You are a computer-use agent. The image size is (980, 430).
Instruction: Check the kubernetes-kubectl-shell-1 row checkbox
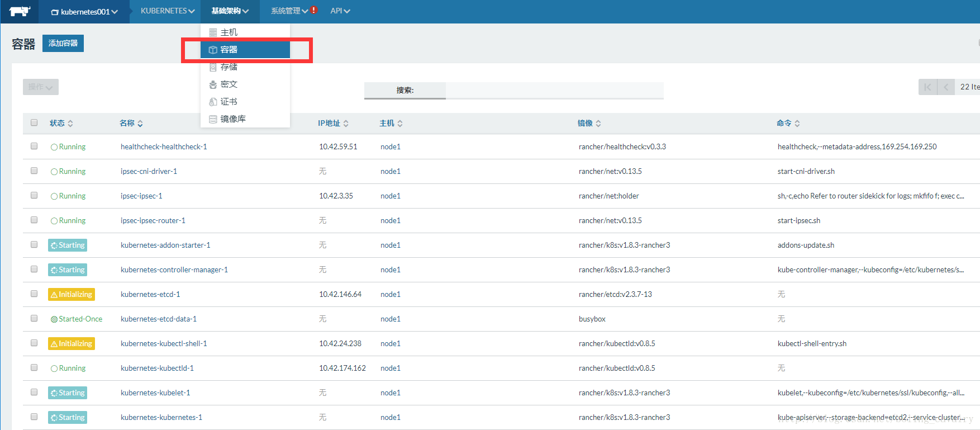[x=34, y=343]
